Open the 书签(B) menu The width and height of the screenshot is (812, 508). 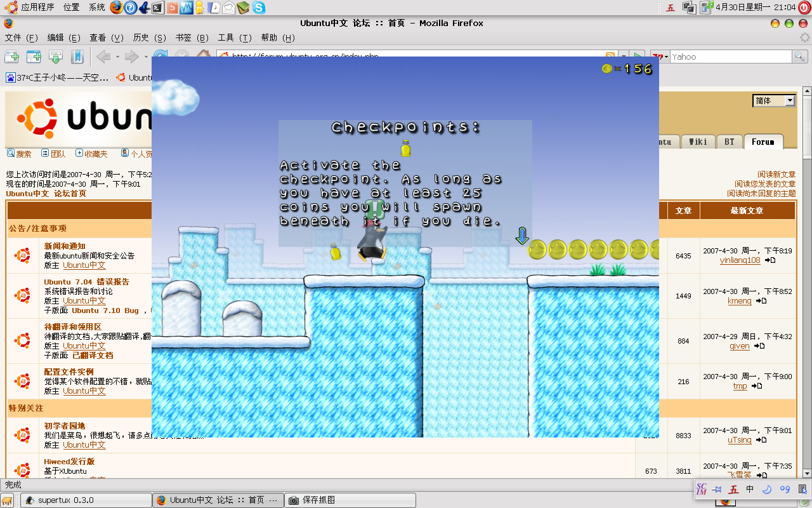coord(192,38)
